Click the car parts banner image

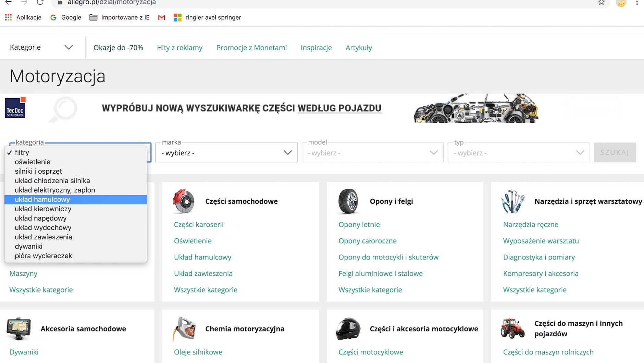click(x=476, y=108)
